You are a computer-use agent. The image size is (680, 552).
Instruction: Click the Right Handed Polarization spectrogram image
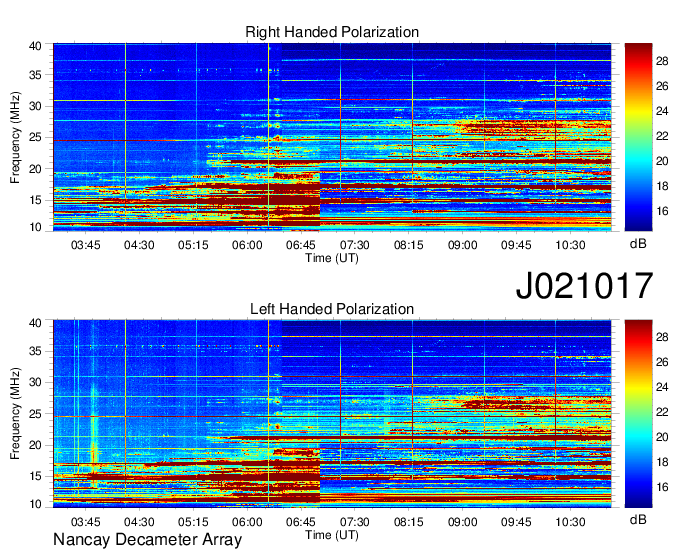332,137
